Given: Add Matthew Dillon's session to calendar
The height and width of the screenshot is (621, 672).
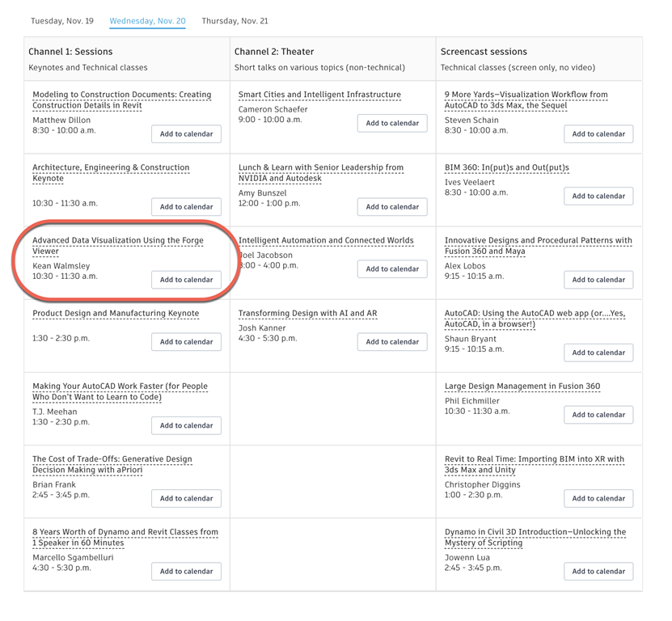Looking at the screenshot, I should pyautogui.click(x=186, y=134).
